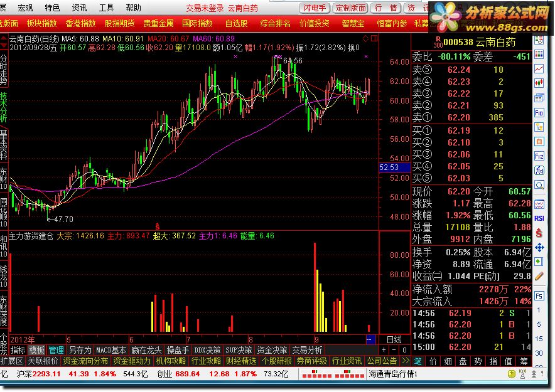The width and height of the screenshot is (555, 392).
Task: Expand more info tabs with >> arrow
Action: click(x=406, y=361)
